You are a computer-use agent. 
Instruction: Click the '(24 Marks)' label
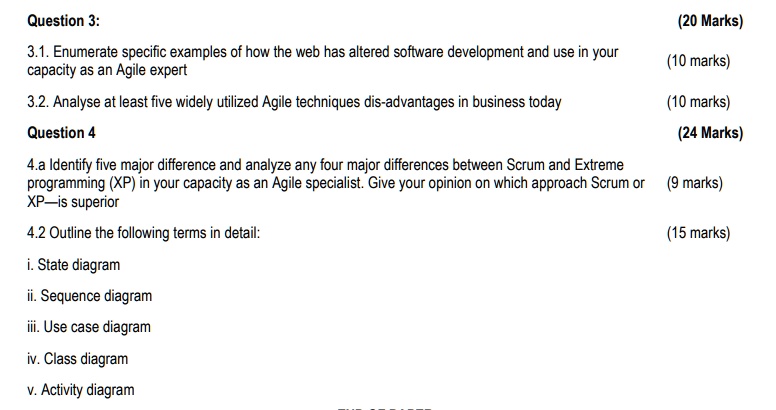coord(710,133)
